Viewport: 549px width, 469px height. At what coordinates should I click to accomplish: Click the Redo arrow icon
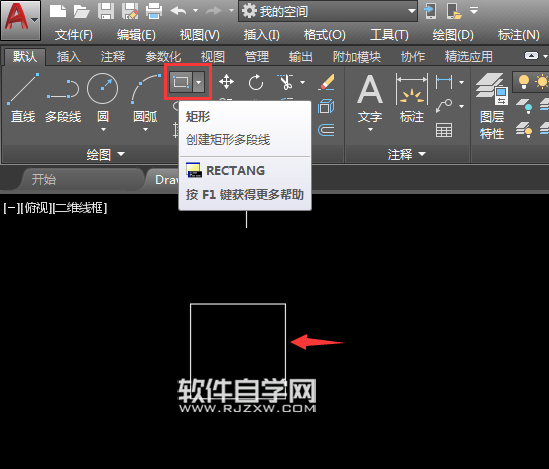pos(214,11)
